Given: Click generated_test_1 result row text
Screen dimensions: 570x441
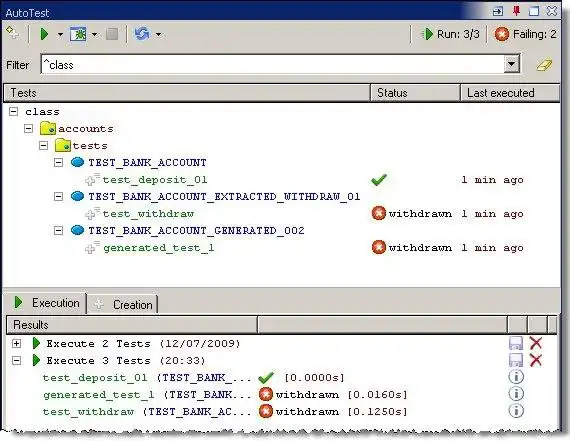Looking at the screenshot, I should (x=147, y=395).
